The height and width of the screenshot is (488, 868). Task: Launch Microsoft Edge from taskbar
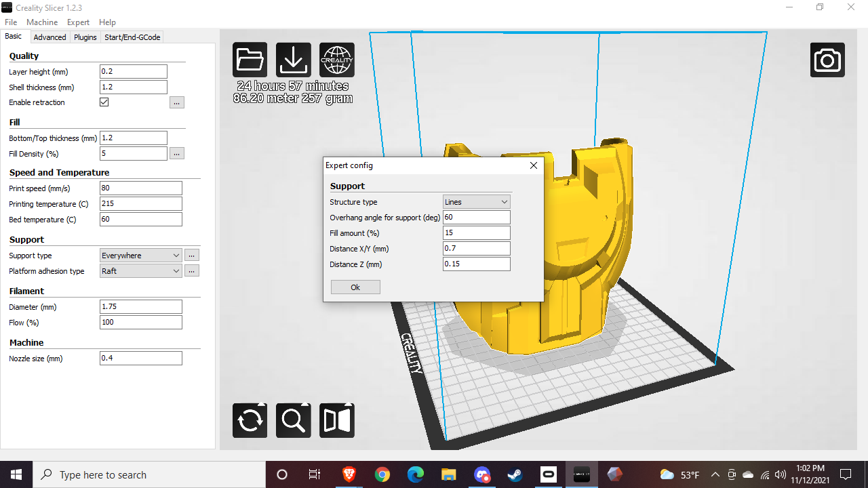tap(416, 474)
